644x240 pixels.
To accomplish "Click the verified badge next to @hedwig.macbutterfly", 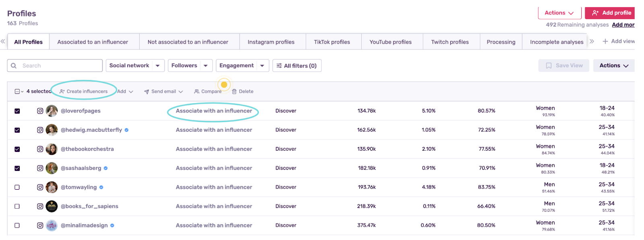I will click(x=126, y=130).
